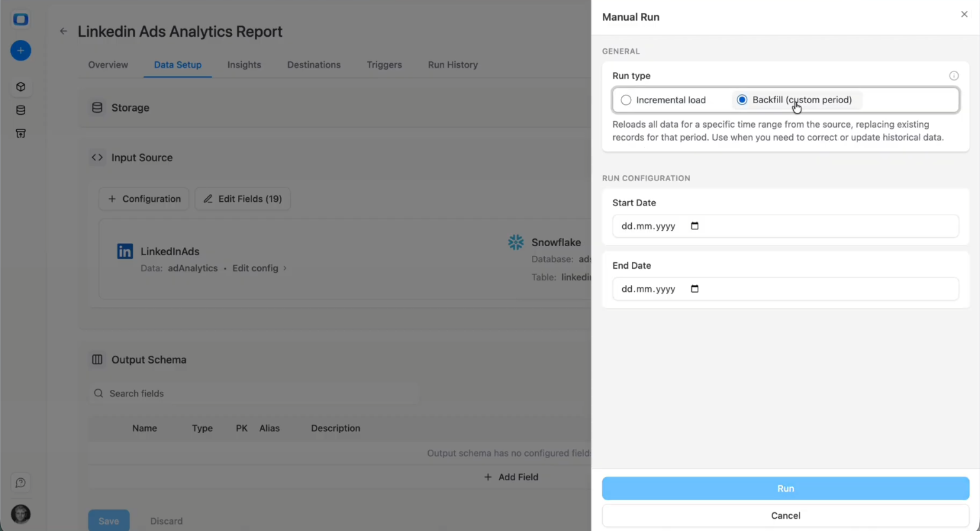Select the cube icon in the left sidebar

(20, 86)
